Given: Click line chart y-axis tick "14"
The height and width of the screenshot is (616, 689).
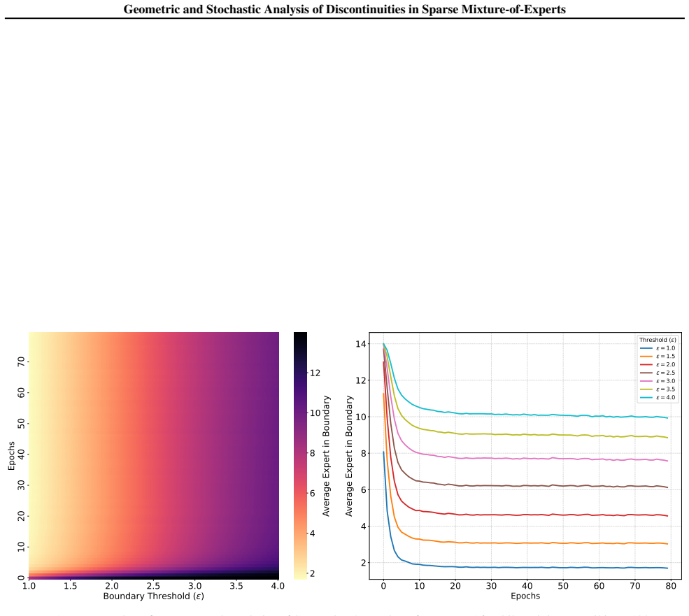Looking at the screenshot, I should click(360, 344).
